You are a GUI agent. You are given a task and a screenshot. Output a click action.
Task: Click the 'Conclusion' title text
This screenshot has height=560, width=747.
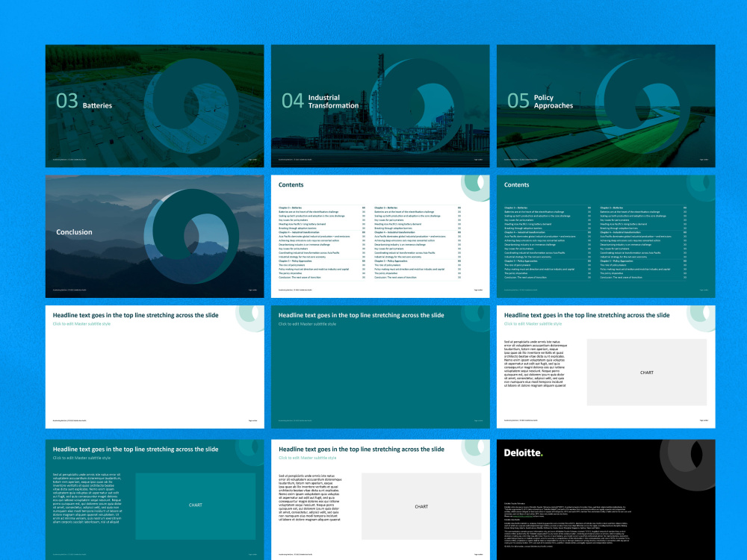coord(74,232)
